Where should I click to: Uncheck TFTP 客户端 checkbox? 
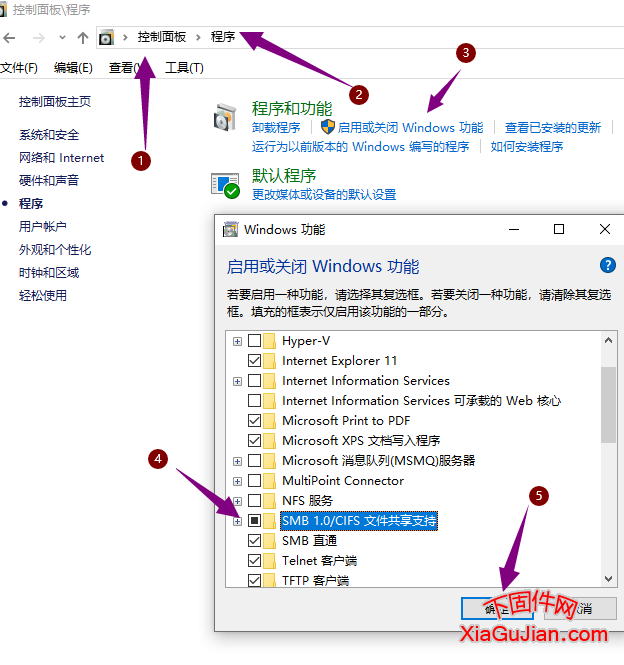click(254, 580)
